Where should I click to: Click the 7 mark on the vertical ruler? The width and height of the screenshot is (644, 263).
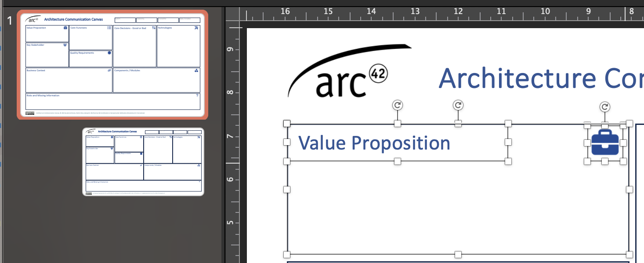[x=231, y=136]
